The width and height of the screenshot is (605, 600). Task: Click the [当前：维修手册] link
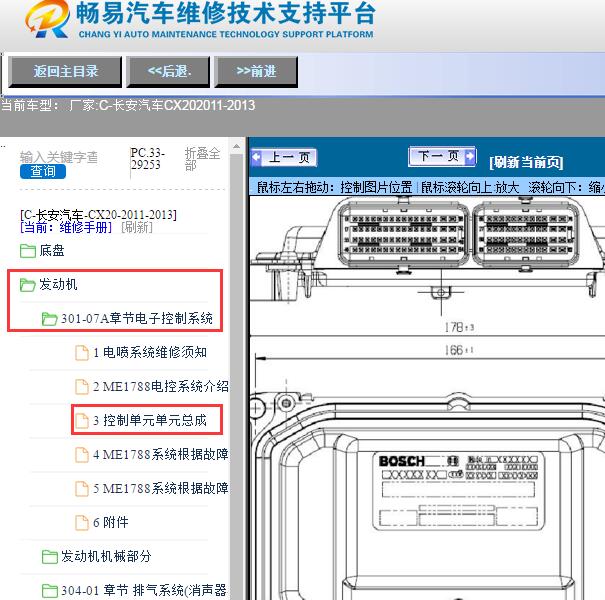tap(66, 227)
